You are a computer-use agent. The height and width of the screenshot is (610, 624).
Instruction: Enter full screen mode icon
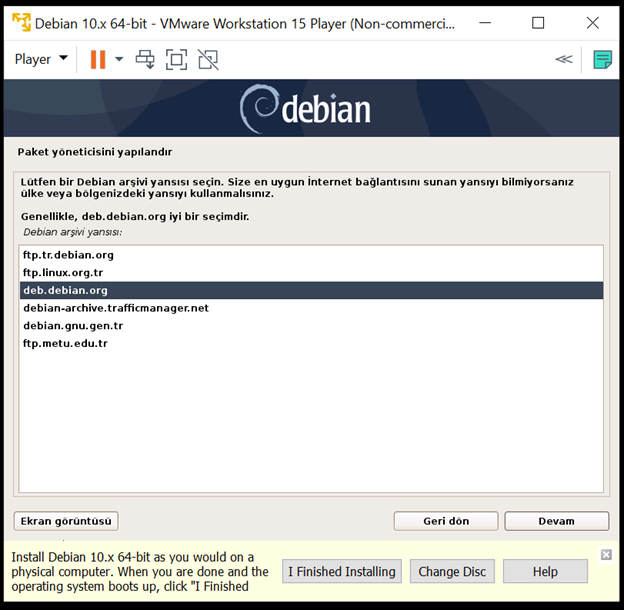pos(176,59)
